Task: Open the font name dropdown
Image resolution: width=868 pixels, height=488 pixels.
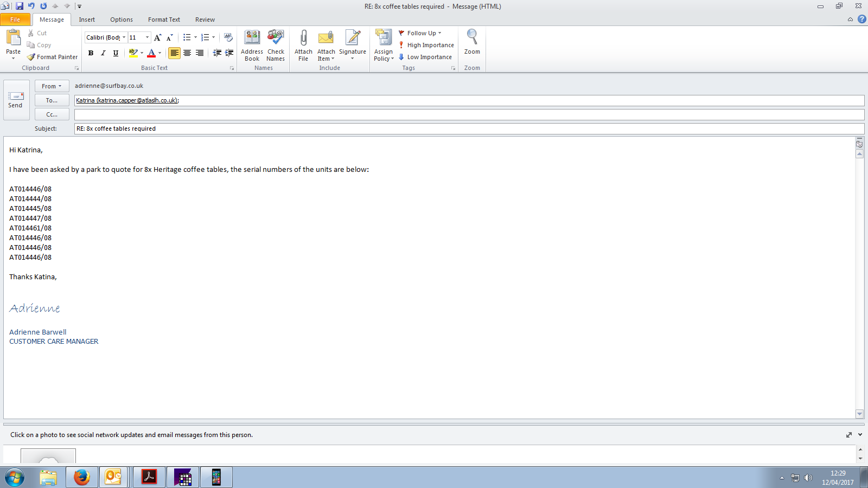Action: (124, 37)
